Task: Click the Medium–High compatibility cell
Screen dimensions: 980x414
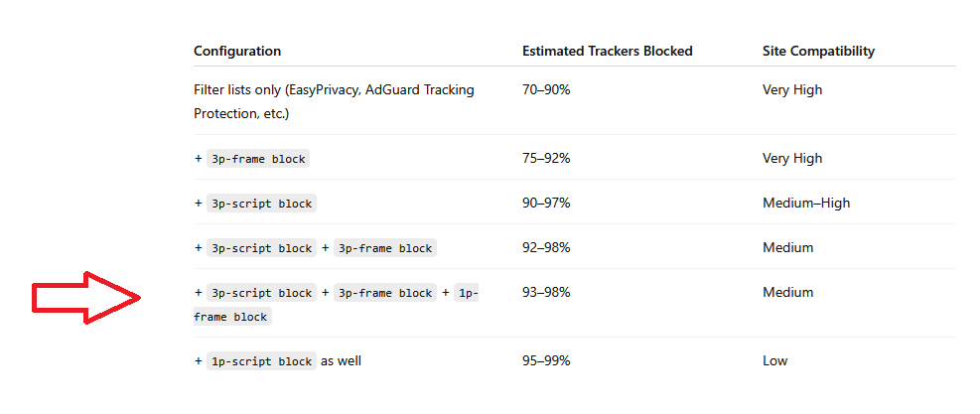Action: tap(805, 204)
